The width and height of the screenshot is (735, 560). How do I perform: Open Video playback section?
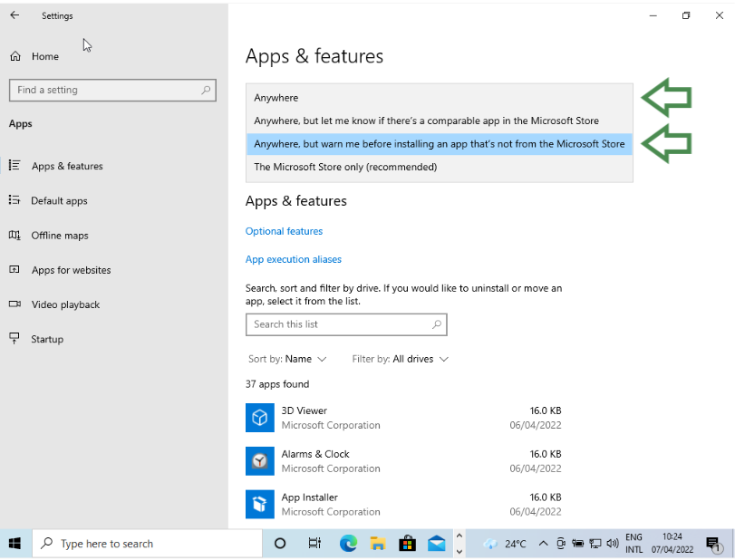[65, 304]
